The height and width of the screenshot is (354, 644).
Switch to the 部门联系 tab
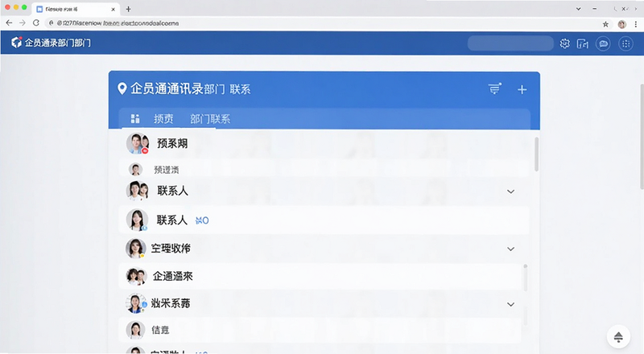(x=210, y=119)
